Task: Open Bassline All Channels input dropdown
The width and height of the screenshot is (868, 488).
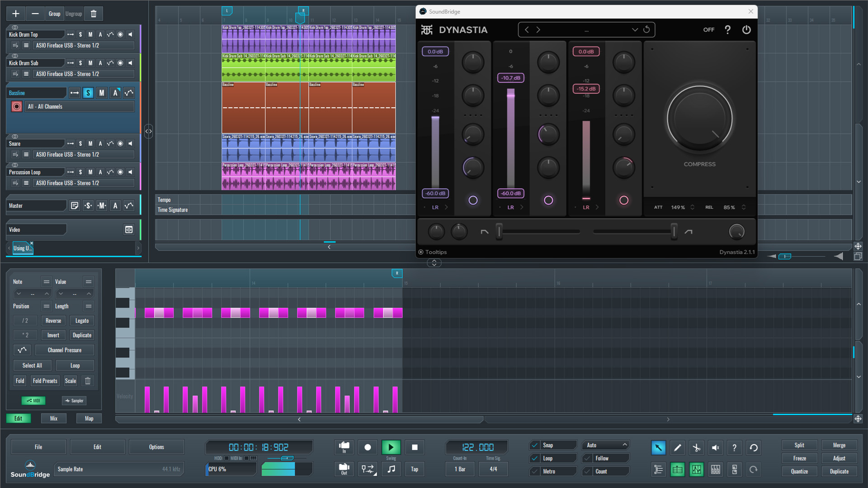Action: (80, 107)
